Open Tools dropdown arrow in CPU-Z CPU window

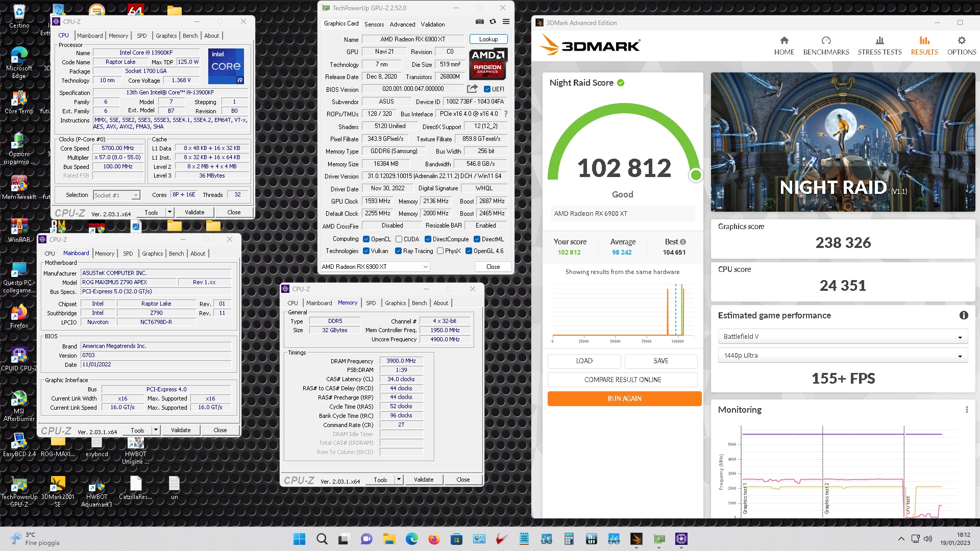[x=169, y=212]
